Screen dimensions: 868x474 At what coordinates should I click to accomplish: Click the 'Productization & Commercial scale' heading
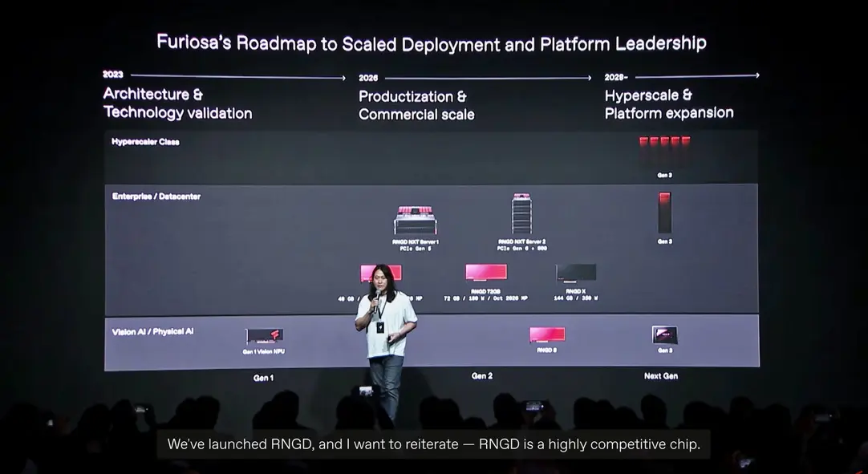coord(416,105)
